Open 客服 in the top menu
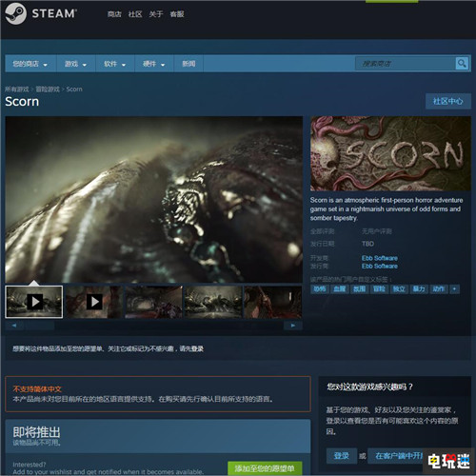 [x=177, y=14]
